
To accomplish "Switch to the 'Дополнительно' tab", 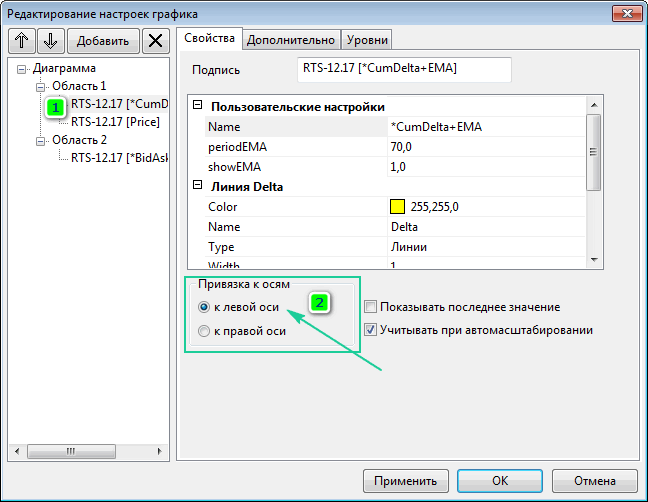I will click(291, 39).
